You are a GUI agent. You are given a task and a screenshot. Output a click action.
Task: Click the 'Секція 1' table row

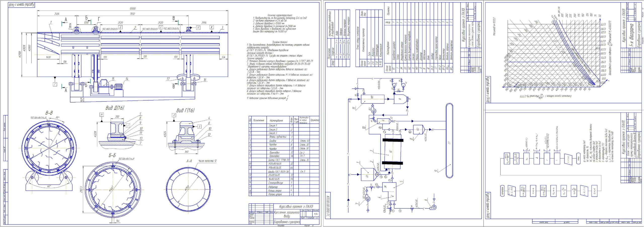[x=284, y=125]
